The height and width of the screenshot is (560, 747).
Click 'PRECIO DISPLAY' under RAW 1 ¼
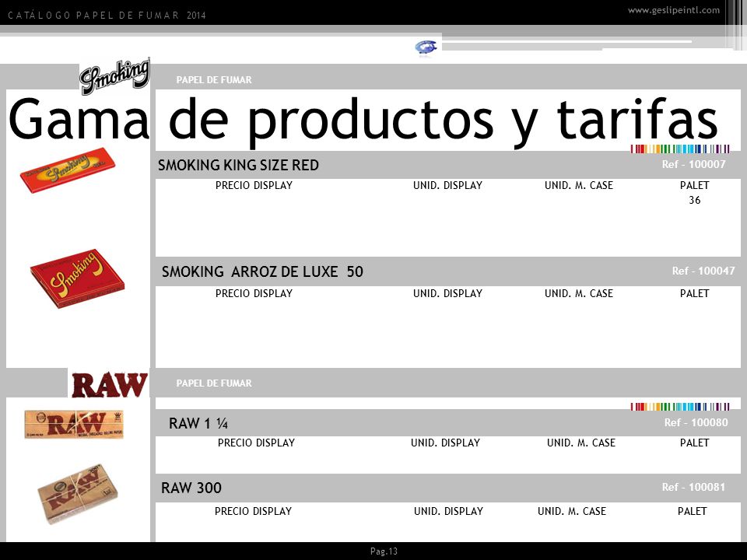(x=256, y=443)
